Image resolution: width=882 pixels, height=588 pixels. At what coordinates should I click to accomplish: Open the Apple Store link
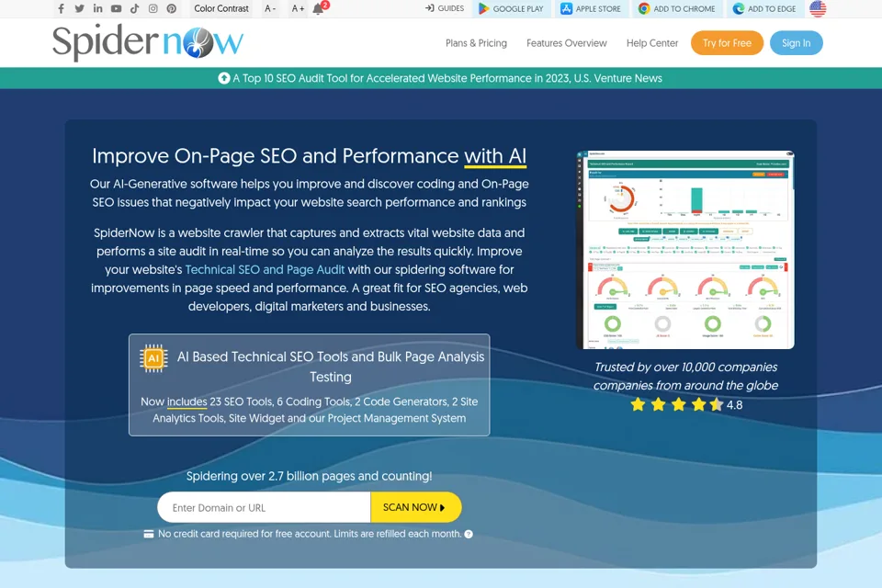pos(591,8)
